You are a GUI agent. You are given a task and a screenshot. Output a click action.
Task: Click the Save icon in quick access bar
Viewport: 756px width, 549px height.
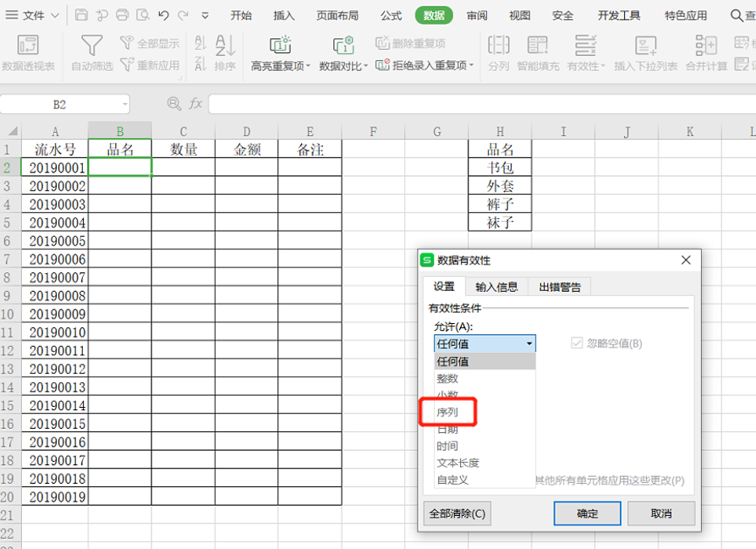point(81,15)
